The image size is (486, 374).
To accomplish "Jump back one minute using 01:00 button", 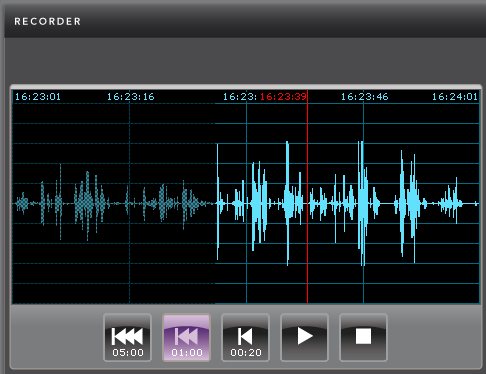I will click(x=186, y=337).
